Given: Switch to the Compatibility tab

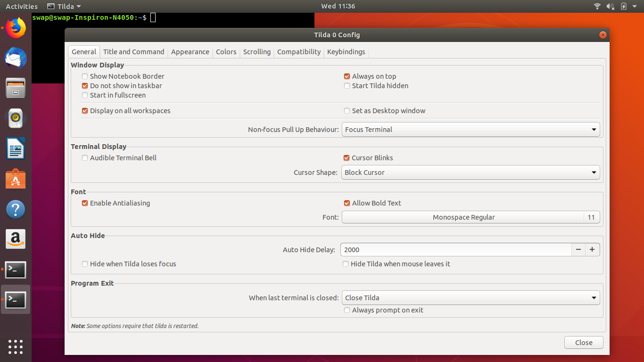Looking at the screenshot, I should coord(299,52).
